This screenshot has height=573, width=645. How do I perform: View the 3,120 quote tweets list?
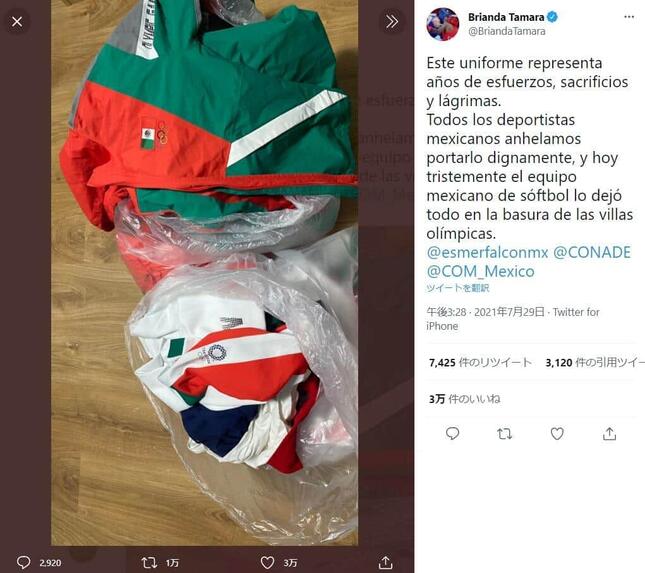pyautogui.click(x=595, y=362)
